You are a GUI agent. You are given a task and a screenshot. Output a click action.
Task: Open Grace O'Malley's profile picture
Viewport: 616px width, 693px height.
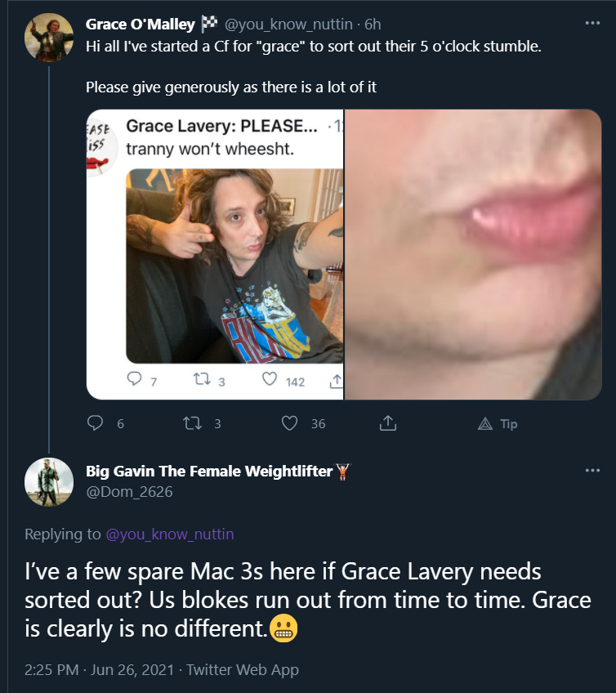coord(50,38)
